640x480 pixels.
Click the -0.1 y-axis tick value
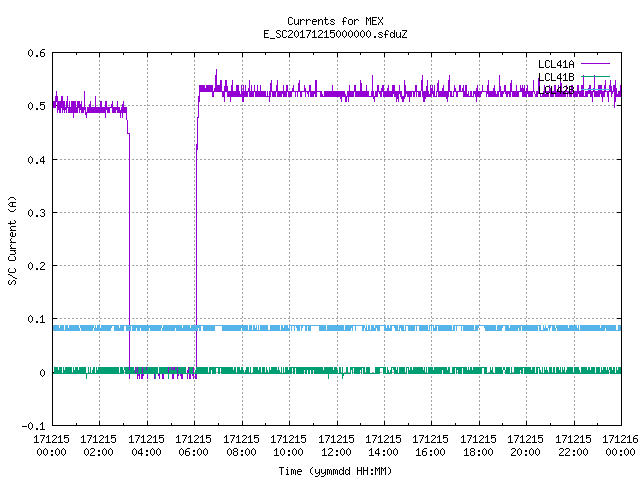pos(33,426)
